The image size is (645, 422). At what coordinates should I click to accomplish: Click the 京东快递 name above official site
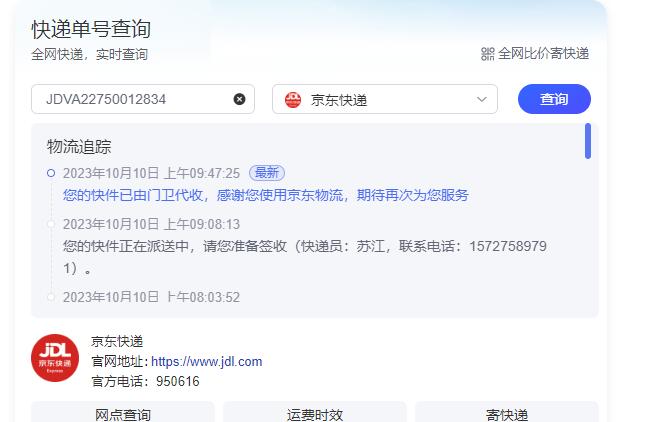tap(117, 341)
